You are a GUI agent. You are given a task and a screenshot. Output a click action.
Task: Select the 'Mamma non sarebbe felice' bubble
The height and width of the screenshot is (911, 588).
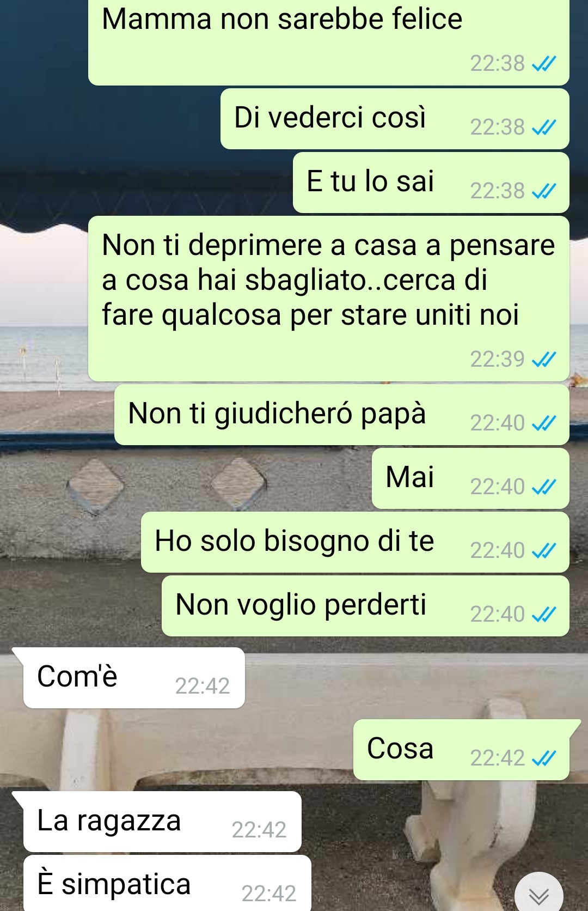(x=329, y=42)
